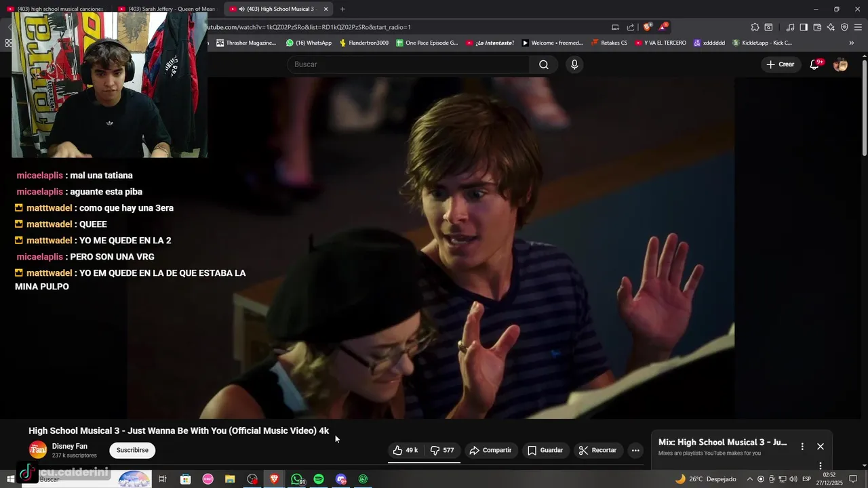Viewport: 868px width, 488px height.
Task: Open the Kicklet.app bookmark
Action: pyautogui.click(x=762, y=43)
